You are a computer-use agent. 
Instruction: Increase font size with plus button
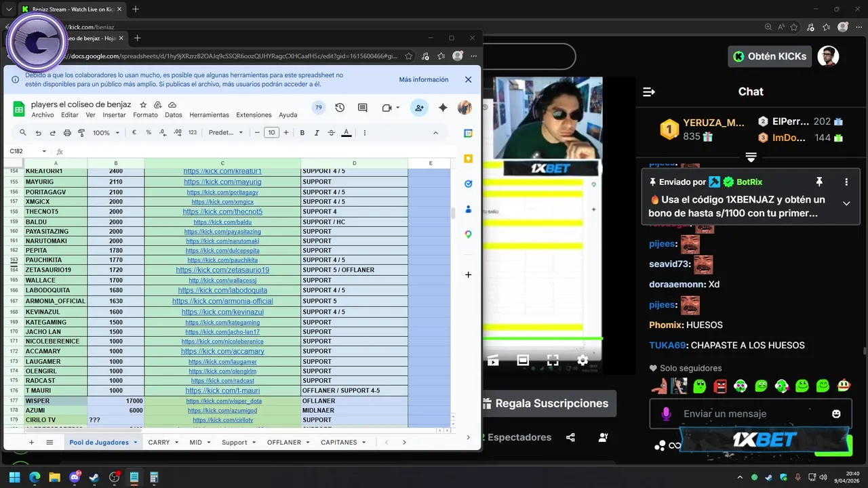click(286, 133)
